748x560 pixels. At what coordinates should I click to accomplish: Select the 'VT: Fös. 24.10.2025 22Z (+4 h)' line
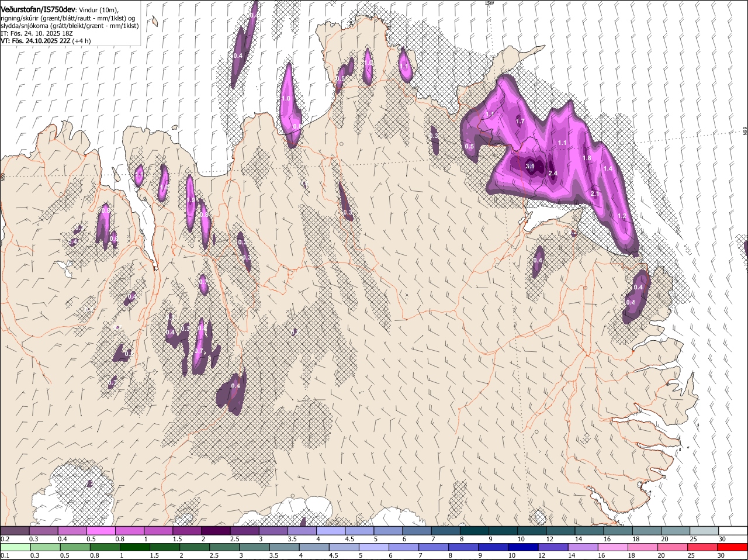click(x=46, y=42)
